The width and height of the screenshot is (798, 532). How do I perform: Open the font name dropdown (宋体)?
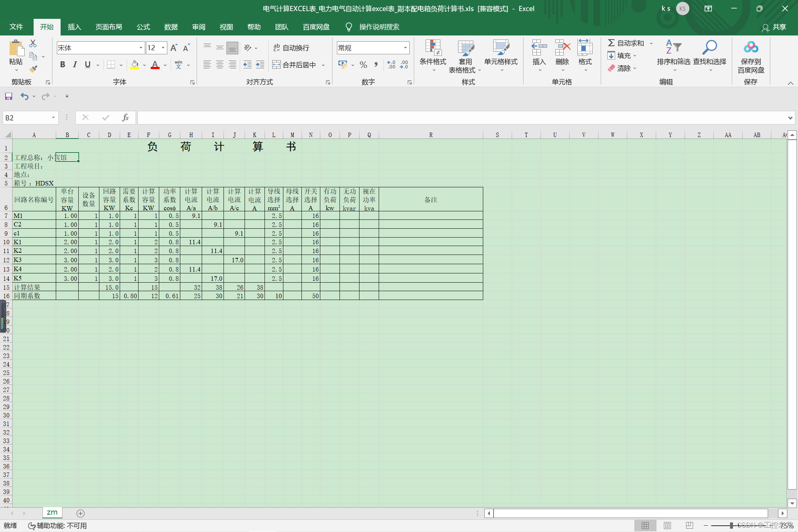pyautogui.click(x=141, y=48)
